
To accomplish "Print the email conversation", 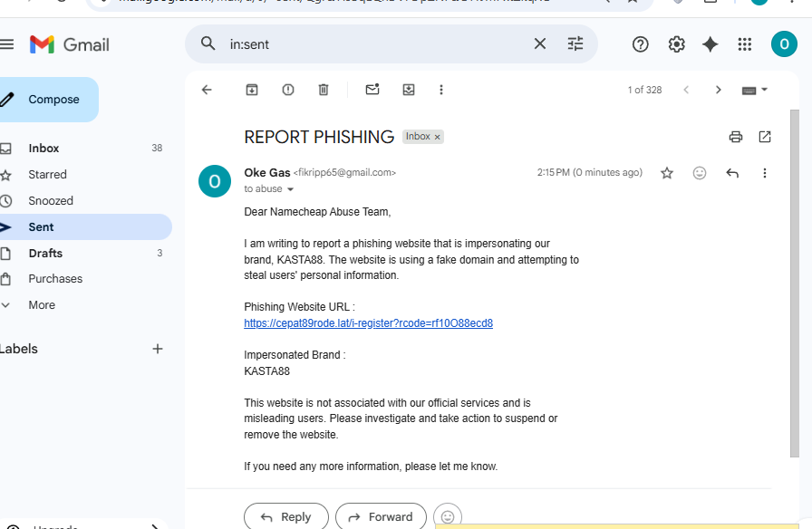I will tap(736, 137).
